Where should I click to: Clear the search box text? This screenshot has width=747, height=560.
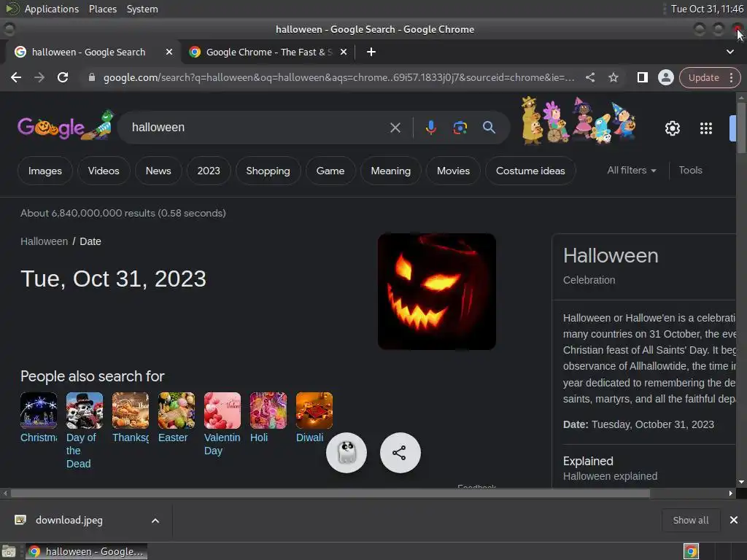click(395, 128)
